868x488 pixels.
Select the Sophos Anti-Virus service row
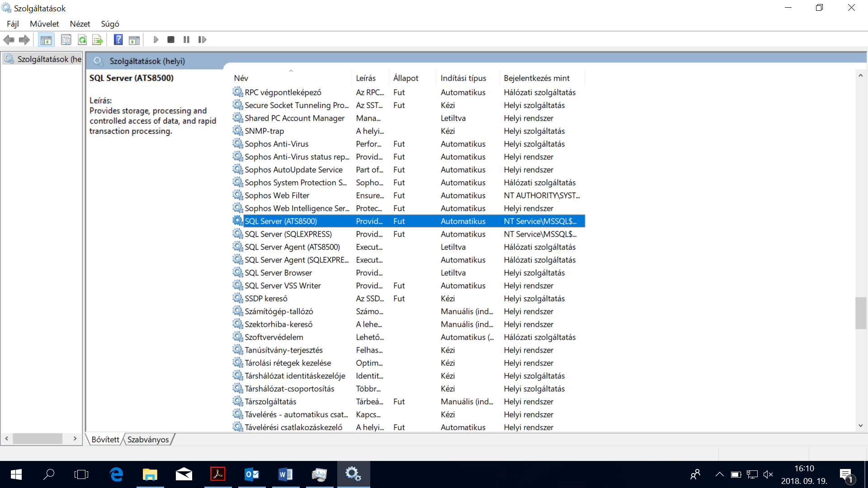pyautogui.click(x=408, y=144)
